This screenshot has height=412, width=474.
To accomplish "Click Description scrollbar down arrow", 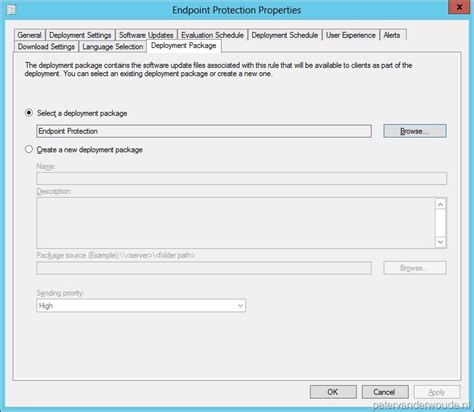I will pos(441,242).
